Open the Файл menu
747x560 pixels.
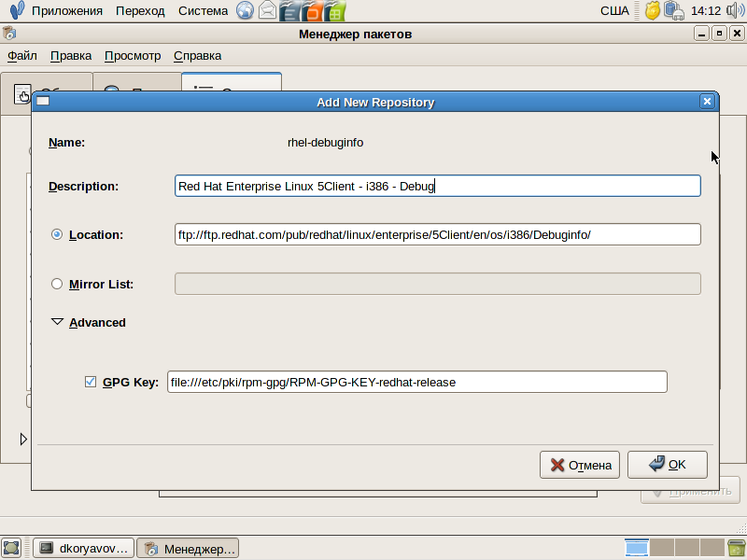[22, 55]
